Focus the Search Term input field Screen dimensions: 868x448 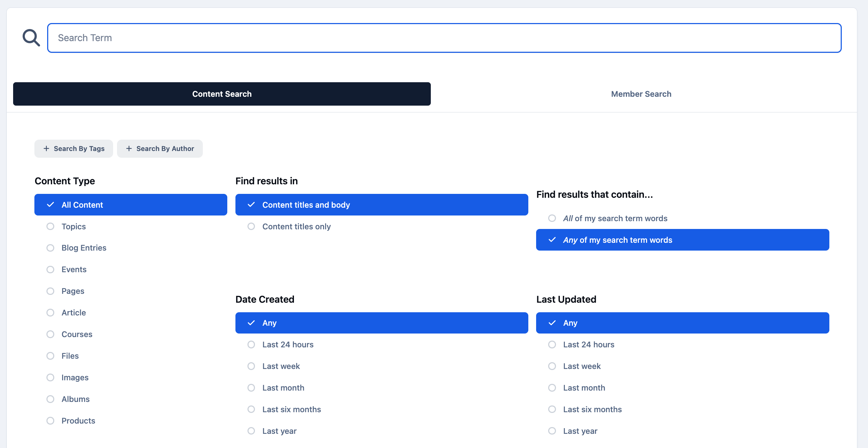tap(444, 38)
